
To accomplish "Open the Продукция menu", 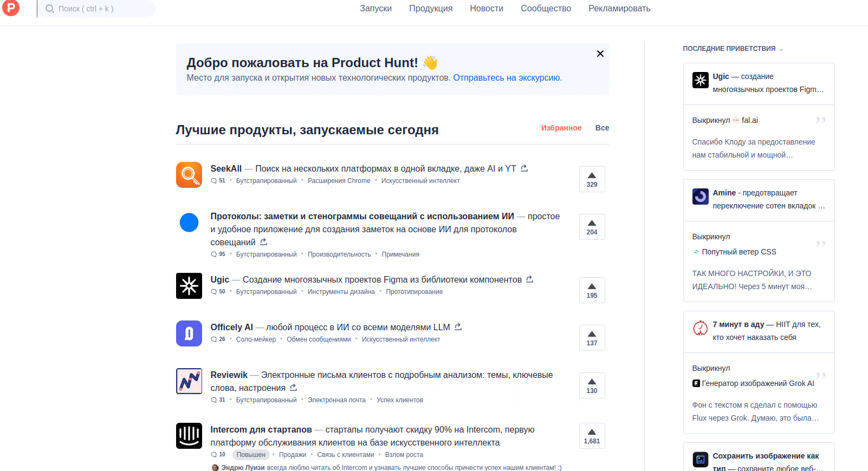I will [x=431, y=9].
